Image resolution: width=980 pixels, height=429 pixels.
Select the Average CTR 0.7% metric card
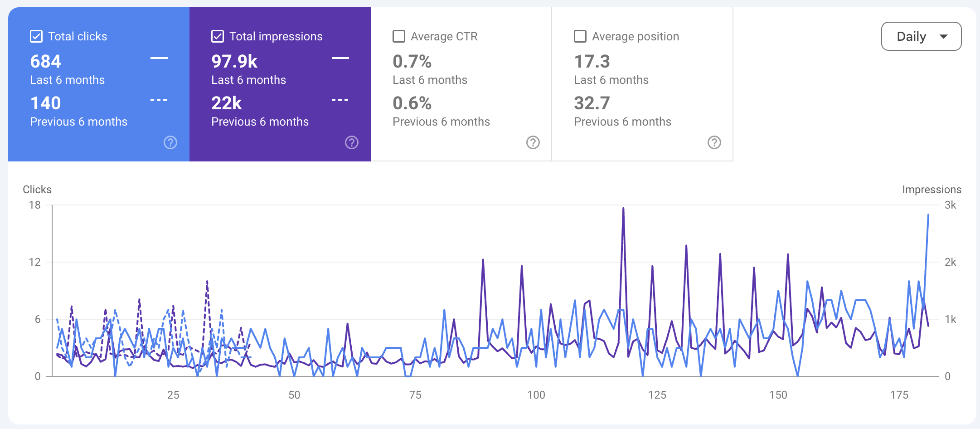(461, 84)
